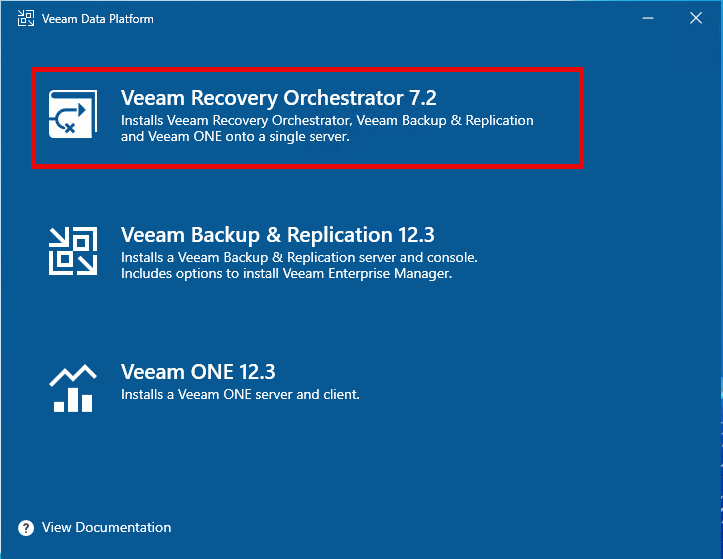Click "Includes options to install Veeam Enterprise Manager" text
The width and height of the screenshot is (723, 559).
click(x=286, y=273)
